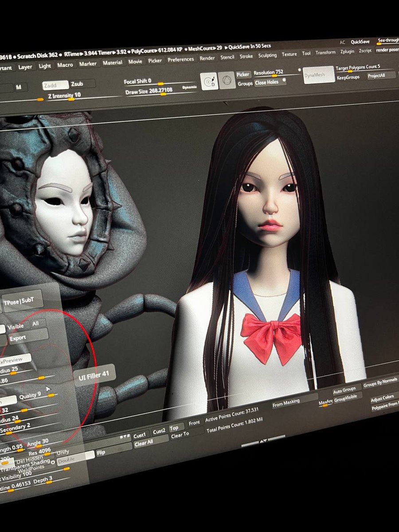Screen dimensions: 399x532
Task: Click the UI Filler 41 button
Action: [94, 375]
